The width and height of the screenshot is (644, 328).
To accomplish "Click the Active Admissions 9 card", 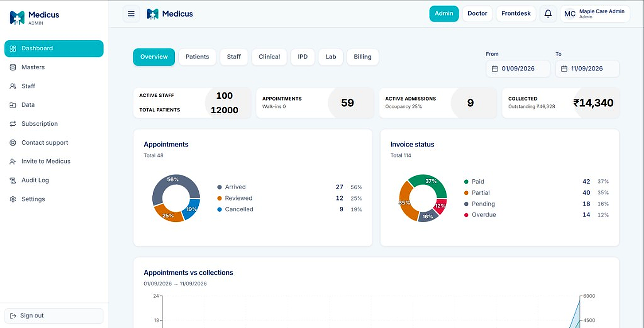I will (x=438, y=103).
